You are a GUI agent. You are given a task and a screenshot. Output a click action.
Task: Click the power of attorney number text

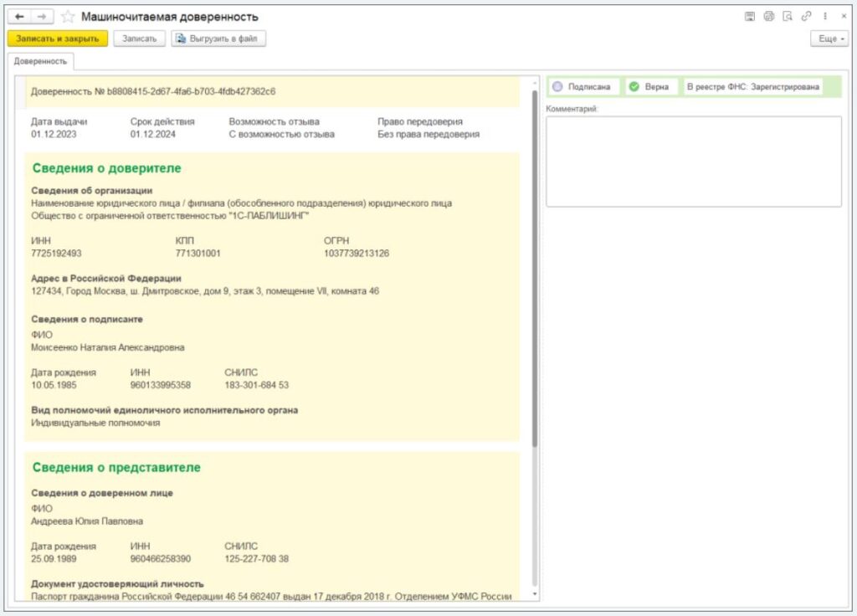153,92
